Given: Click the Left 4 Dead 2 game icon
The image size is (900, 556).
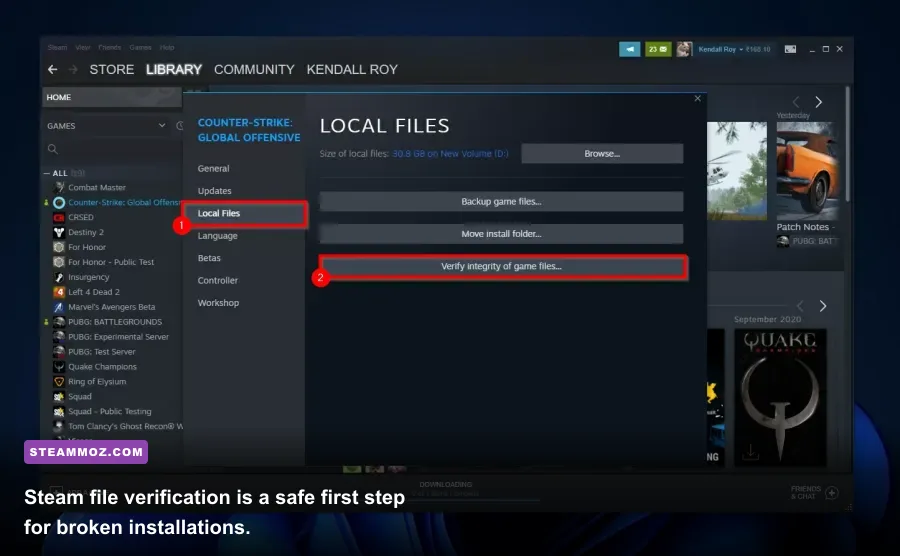Looking at the screenshot, I should pyautogui.click(x=59, y=292).
